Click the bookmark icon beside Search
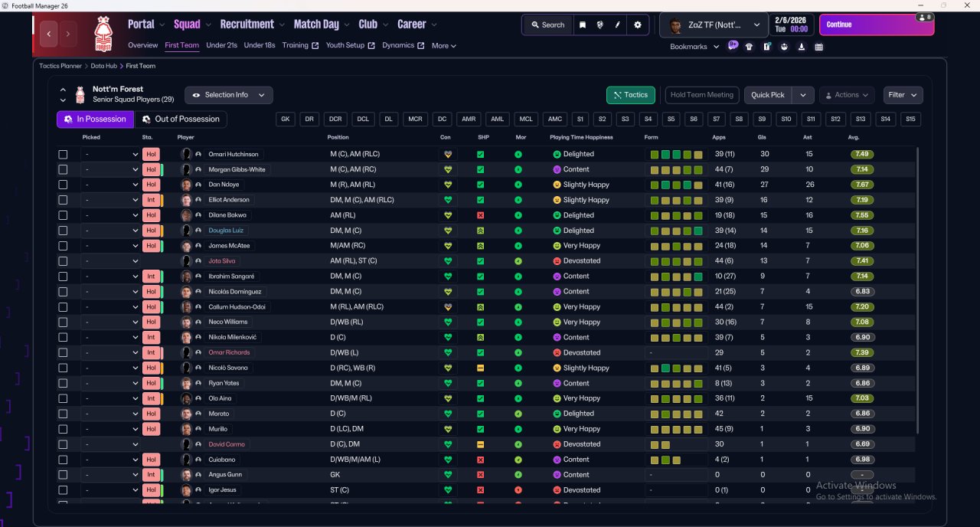Viewport: 980px width, 527px height. (583, 25)
